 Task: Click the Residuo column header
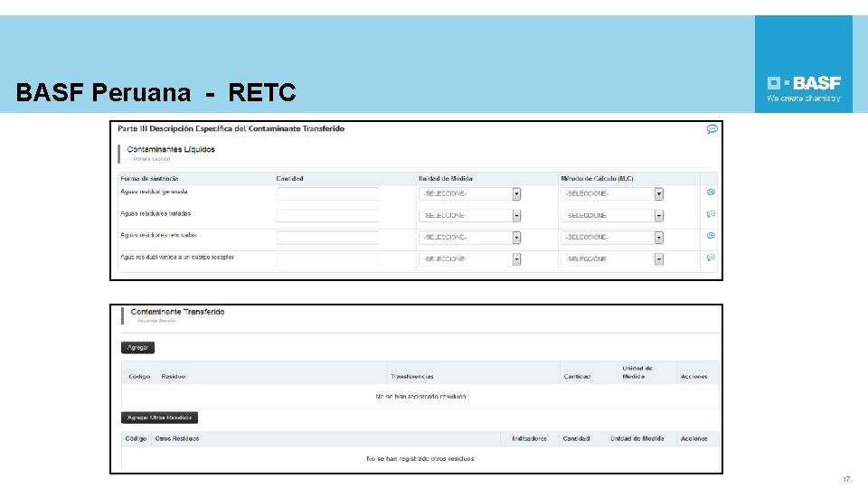pos(173,376)
